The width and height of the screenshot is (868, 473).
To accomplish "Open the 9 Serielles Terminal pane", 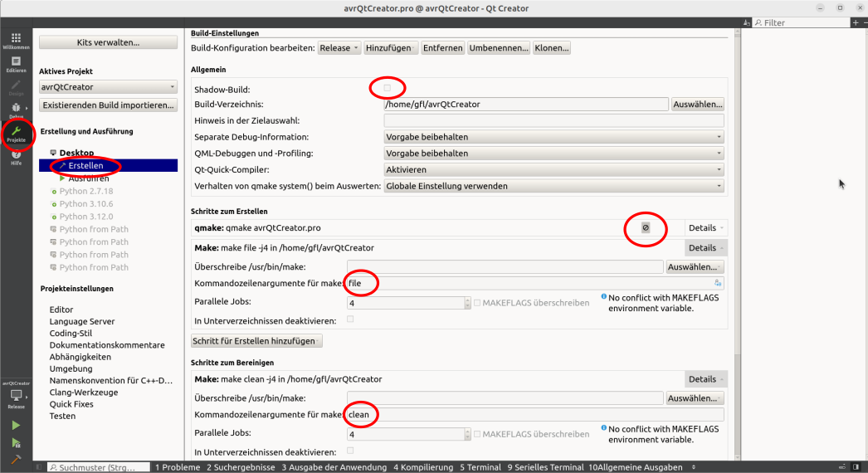I will pyautogui.click(x=545, y=467).
